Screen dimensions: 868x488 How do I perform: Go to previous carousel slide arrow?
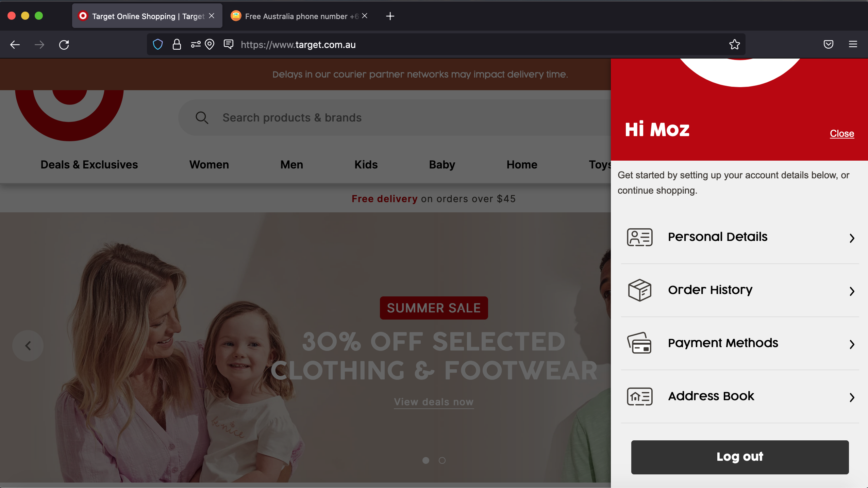(28, 346)
